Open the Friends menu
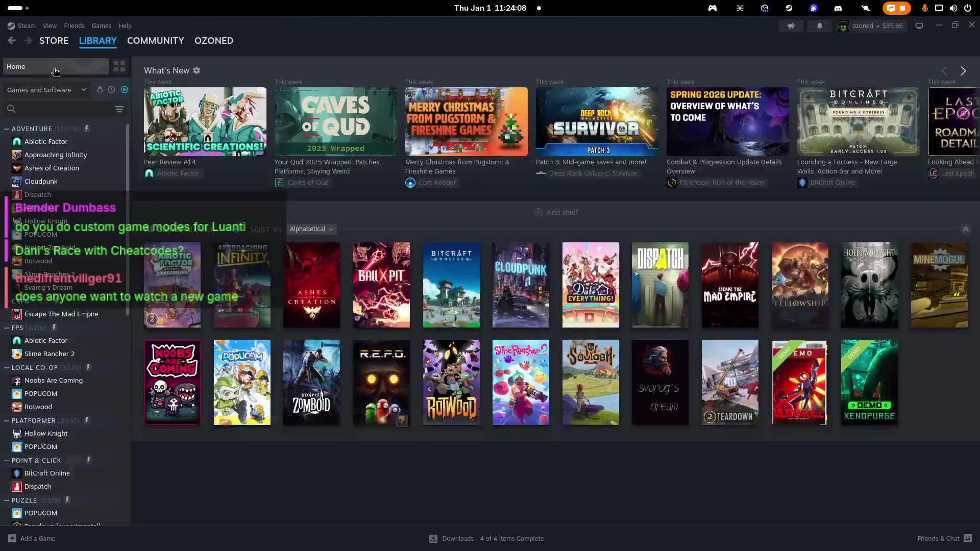The image size is (980, 551). (74, 26)
